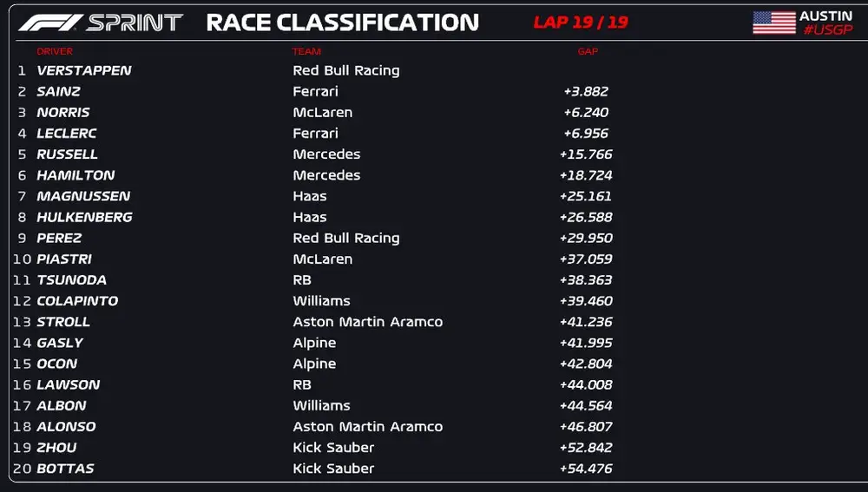Select driver SAINZ row
Image resolution: width=868 pixels, height=492 pixels.
(59, 91)
